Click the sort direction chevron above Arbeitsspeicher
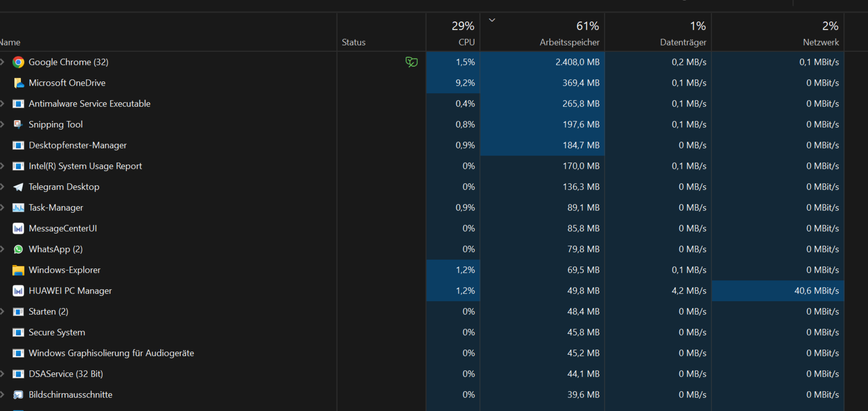 [492, 20]
